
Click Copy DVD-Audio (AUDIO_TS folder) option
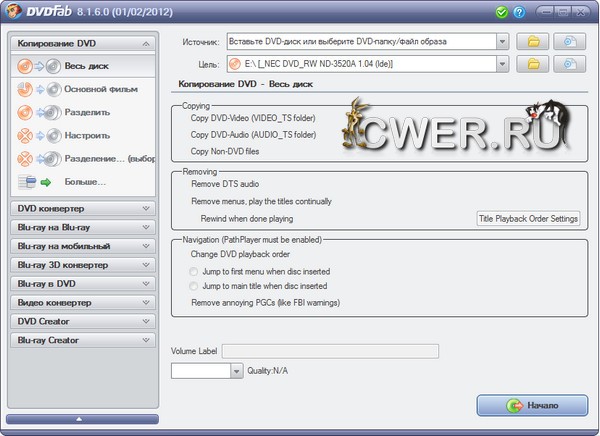pos(253,135)
